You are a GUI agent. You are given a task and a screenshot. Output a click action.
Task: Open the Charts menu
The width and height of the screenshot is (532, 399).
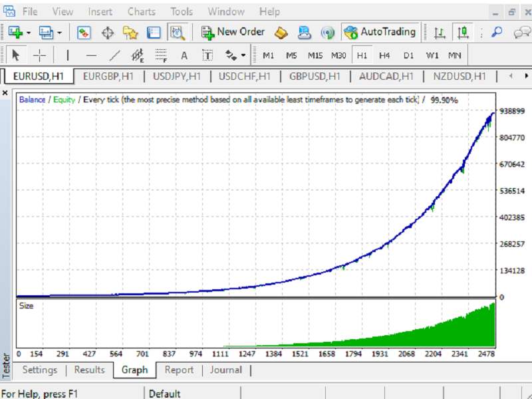[142, 12]
